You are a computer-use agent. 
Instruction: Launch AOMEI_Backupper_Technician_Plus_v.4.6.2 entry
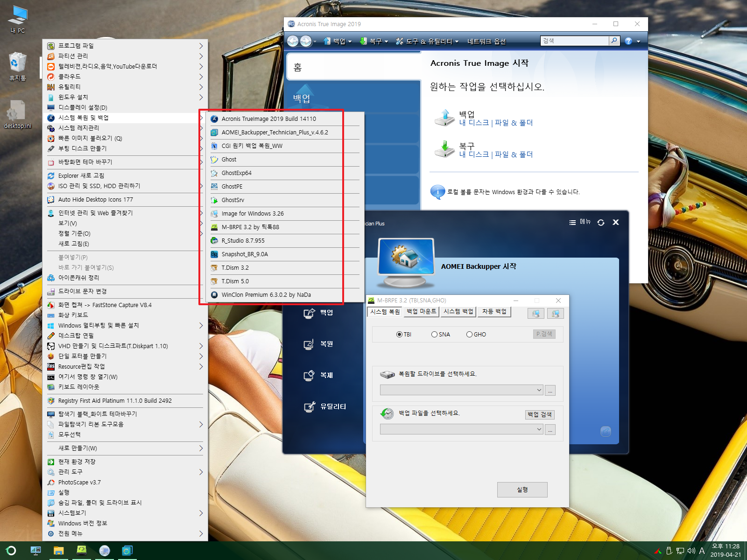(x=284, y=133)
